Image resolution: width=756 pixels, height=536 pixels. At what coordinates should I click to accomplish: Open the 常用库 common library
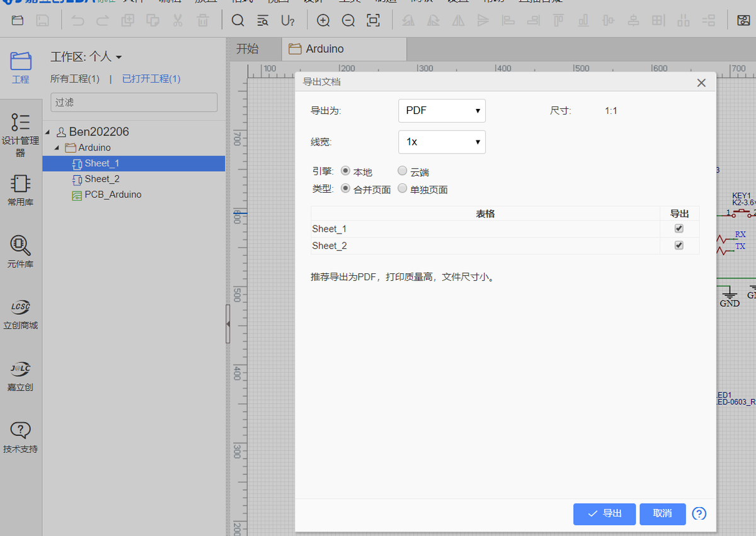point(21,190)
